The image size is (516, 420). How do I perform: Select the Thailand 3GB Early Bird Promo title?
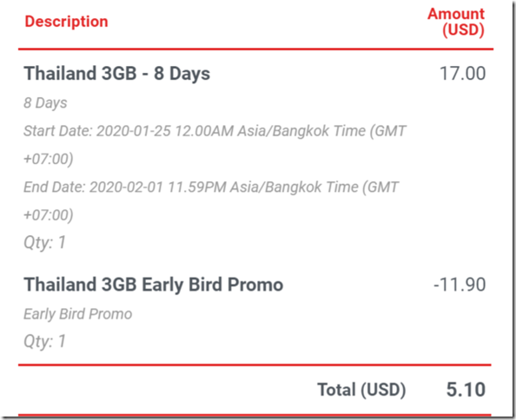(154, 285)
